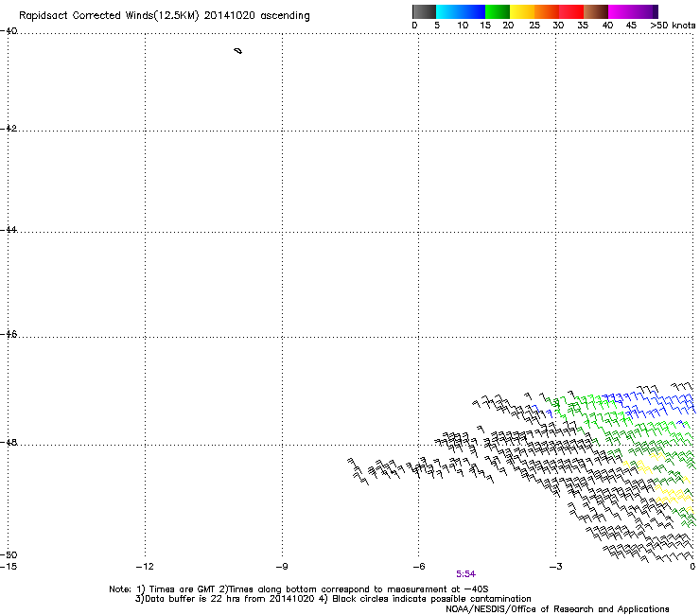This screenshot has height=615, width=700.
Task: Click legend tick label '10'
Action: click(x=463, y=26)
